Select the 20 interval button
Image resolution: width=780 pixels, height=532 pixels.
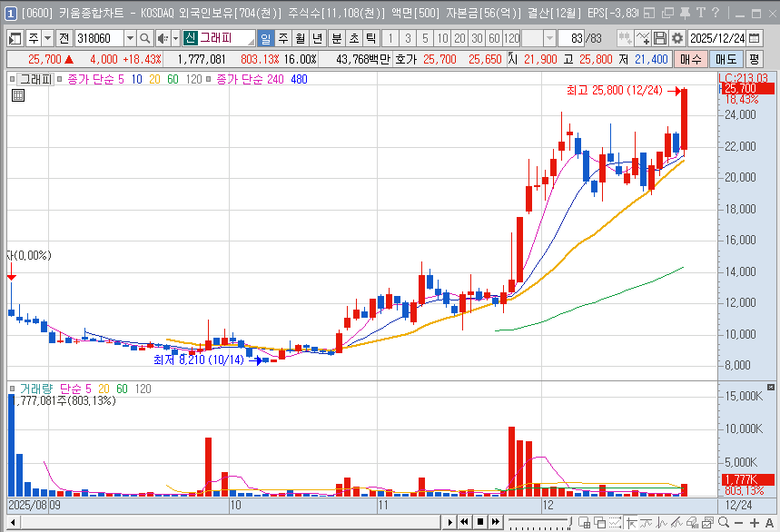[x=460, y=38]
